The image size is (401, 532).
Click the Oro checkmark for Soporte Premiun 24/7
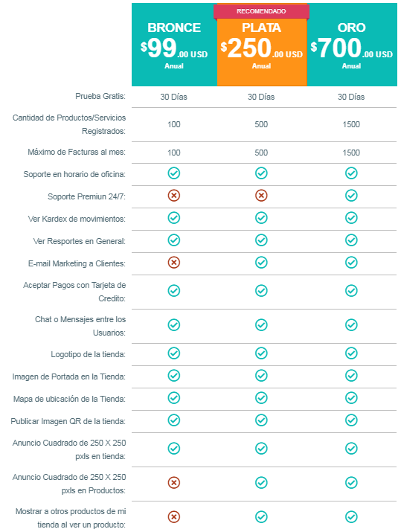click(x=351, y=196)
